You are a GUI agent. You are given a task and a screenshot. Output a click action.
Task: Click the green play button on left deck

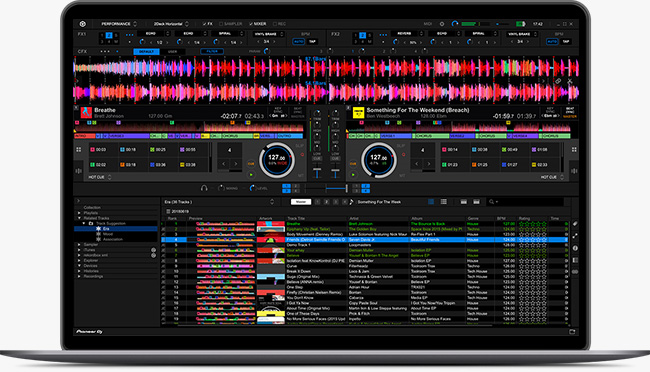(251, 175)
